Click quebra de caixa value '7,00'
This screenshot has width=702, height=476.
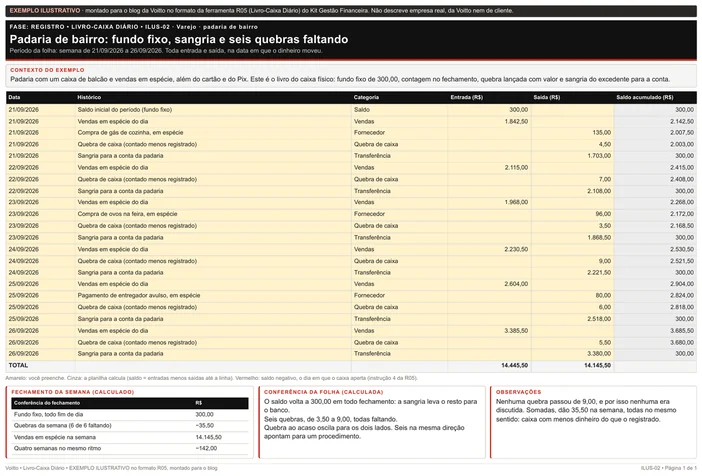tap(605, 179)
